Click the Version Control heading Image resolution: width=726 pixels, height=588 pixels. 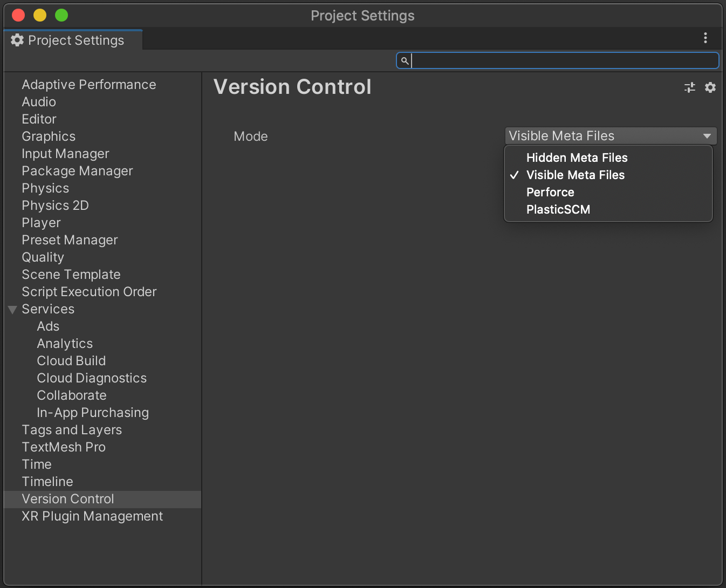292,87
